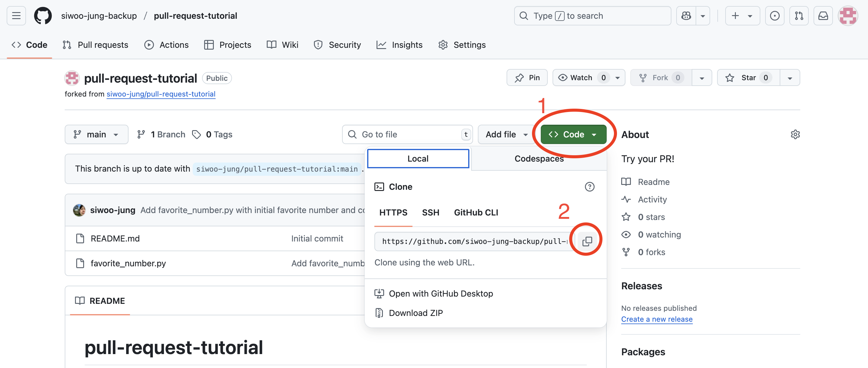
Task: Open the Activity sidebar link
Action: click(644, 199)
